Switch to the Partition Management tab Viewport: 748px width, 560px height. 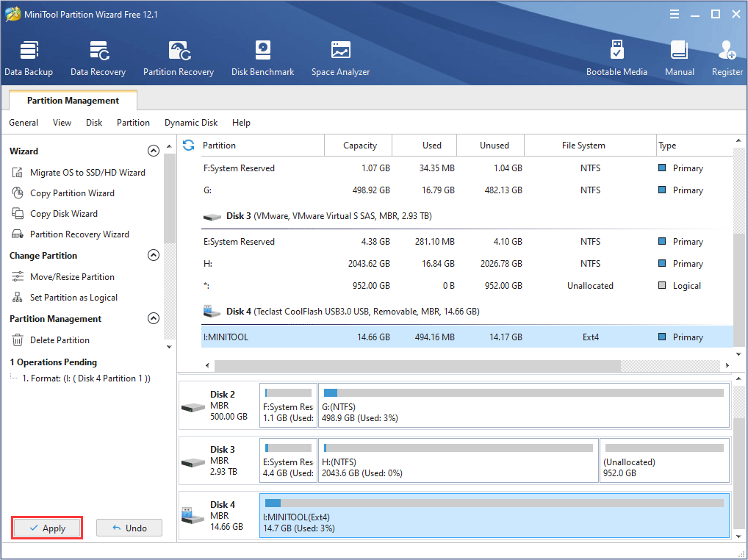71,100
